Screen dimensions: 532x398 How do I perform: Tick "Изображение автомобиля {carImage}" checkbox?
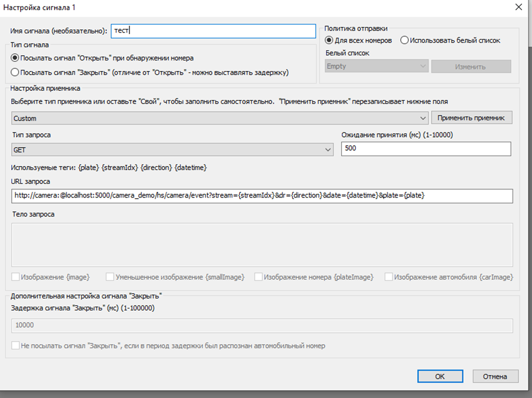click(x=388, y=276)
